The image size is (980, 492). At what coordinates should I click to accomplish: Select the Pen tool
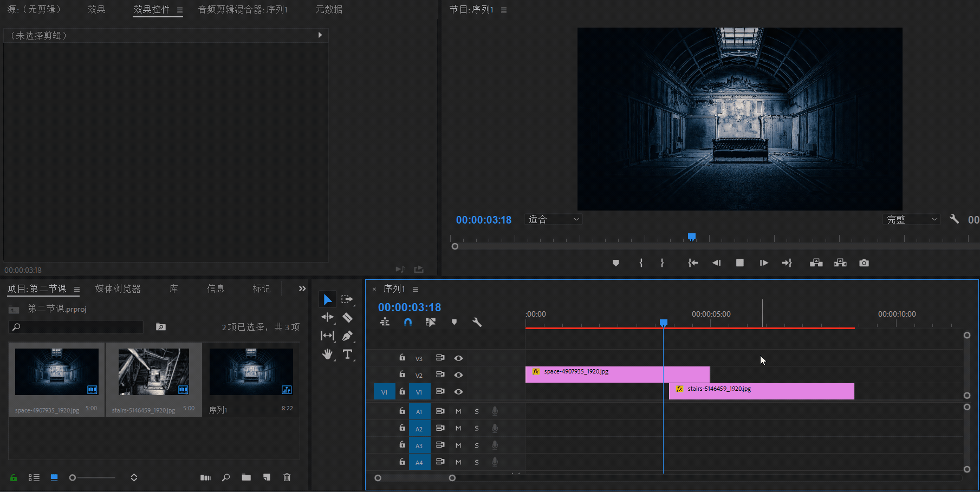pyautogui.click(x=348, y=336)
